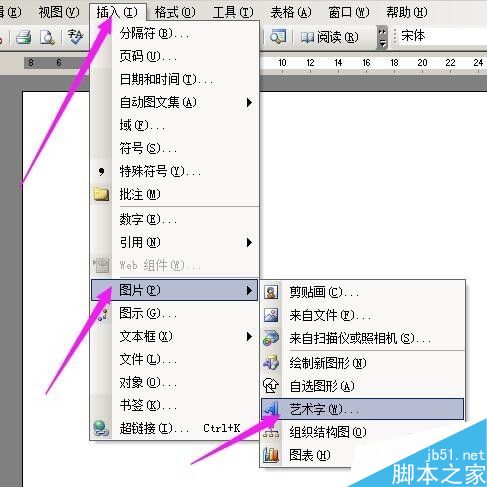
Task: Choose 超链接 hyperlink menu item
Action: click(x=174, y=428)
